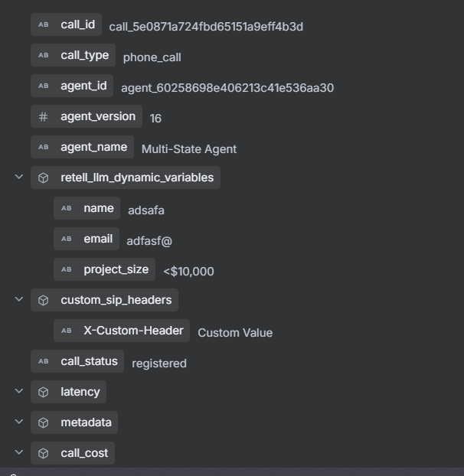The image size is (464, 476).
Task: Click the agent_id value text
Action: coord(227,88)
